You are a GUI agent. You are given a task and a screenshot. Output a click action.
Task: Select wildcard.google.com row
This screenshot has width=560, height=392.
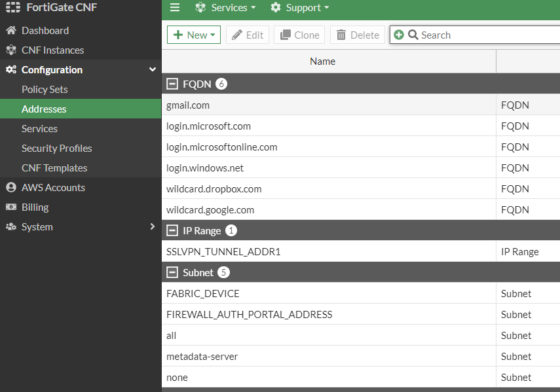click(361, 209)
